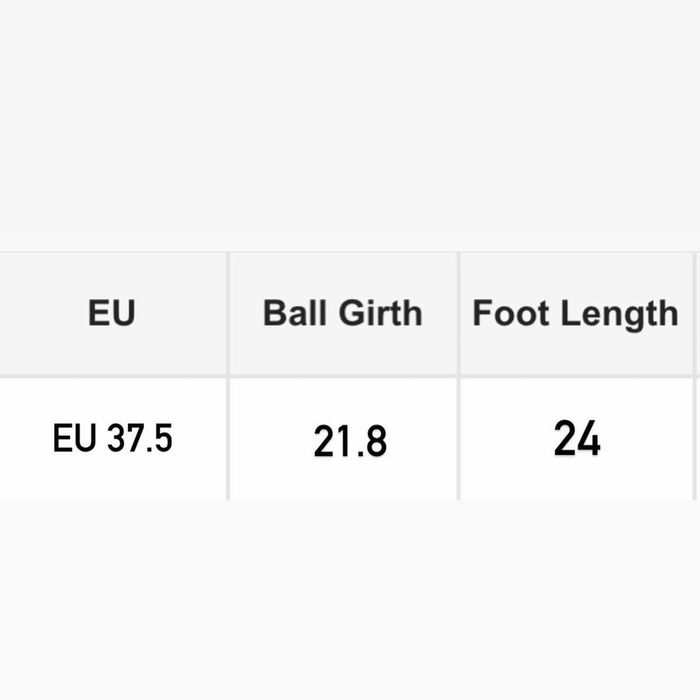Click the number 37.5 in the size row
This screenshot has height=700, width=700.
(139, 439)
